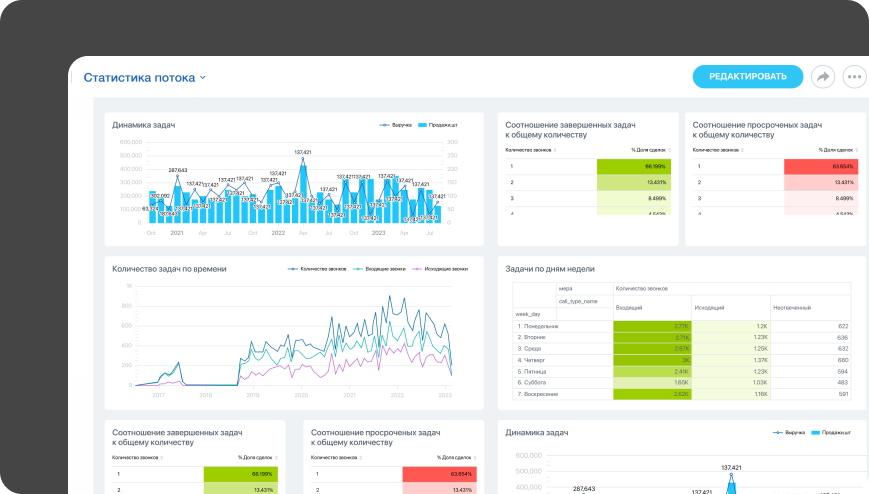The height and width of the screenshot is (494, 869).
Task: Click the "Неотвеченный" column header in weekday table
Action: 791,308
